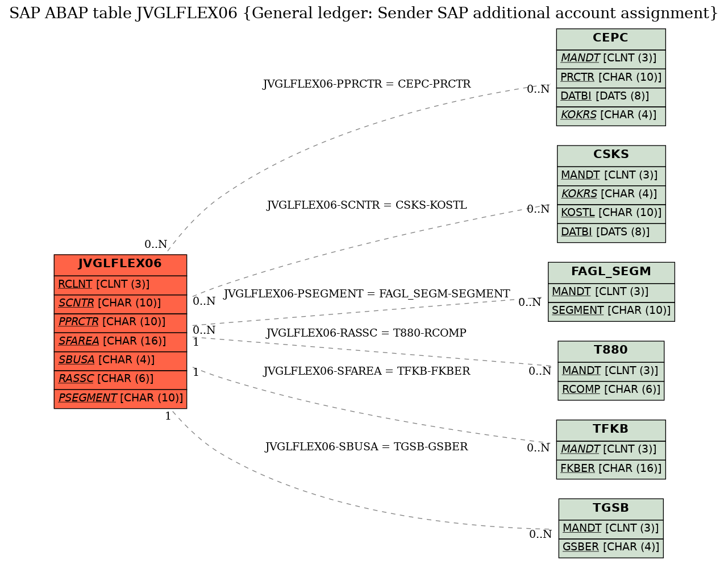Open the TFKB table header

click(x=611, y=430)
